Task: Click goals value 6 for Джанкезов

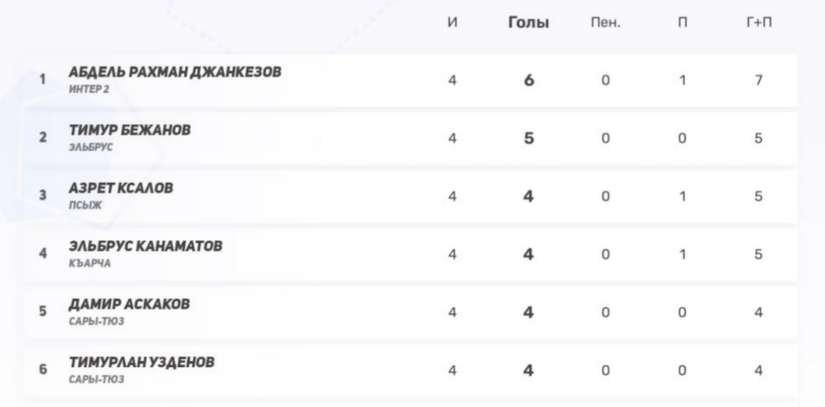Action: [x=528, y=80]
